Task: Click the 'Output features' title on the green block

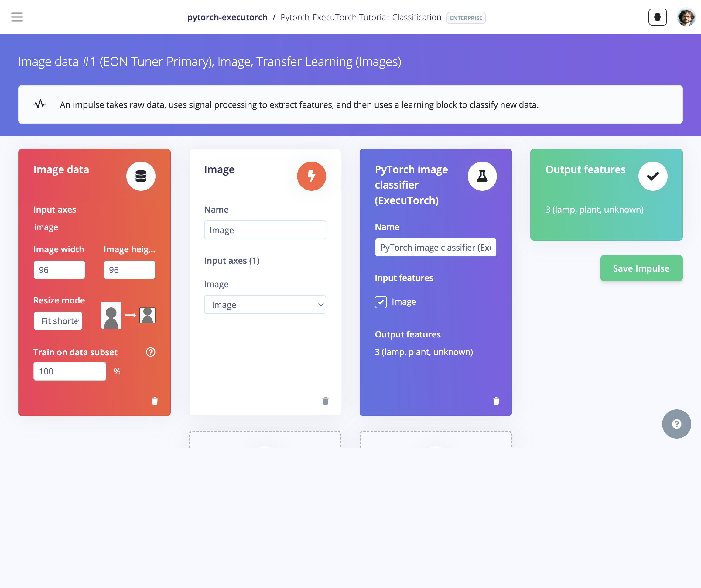Action: [585, 169]
